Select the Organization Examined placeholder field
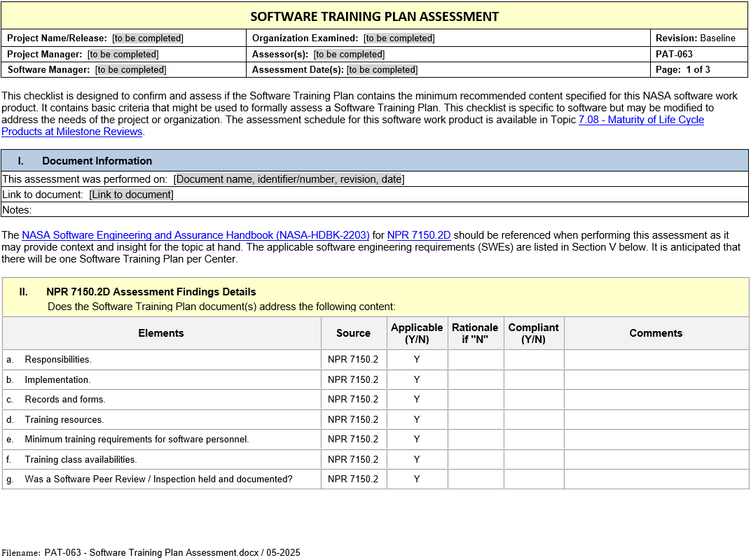This screenshot has height=560, width=751. click(x=399, y=38)
